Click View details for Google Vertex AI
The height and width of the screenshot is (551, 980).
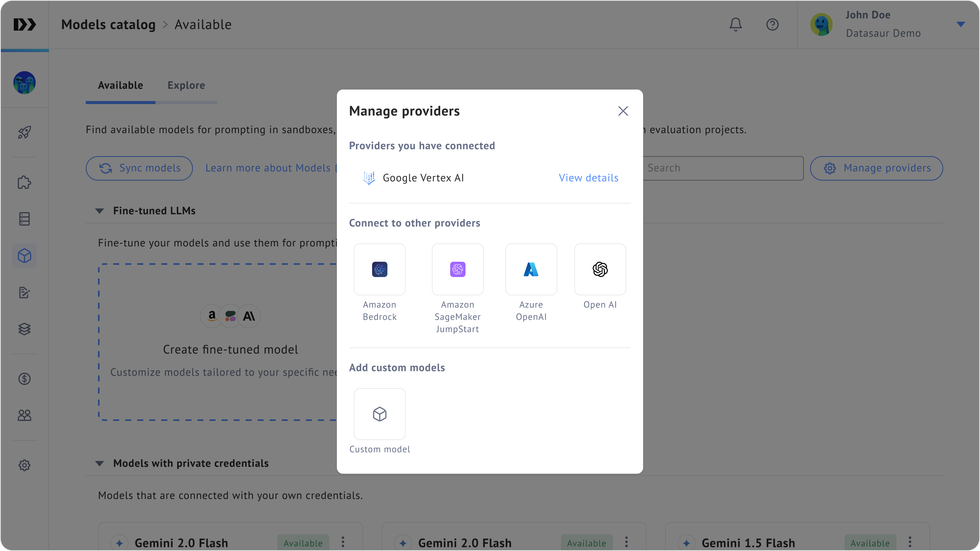(588, 178)
